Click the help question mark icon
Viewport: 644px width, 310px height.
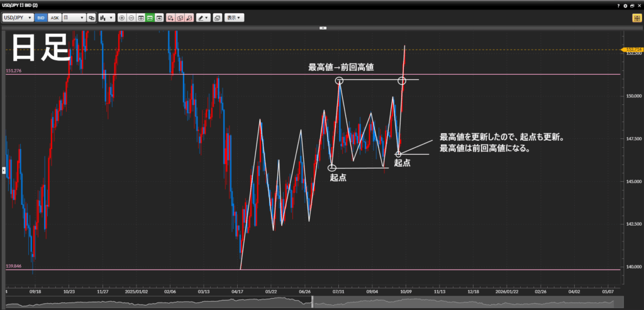tap(618, 5)
